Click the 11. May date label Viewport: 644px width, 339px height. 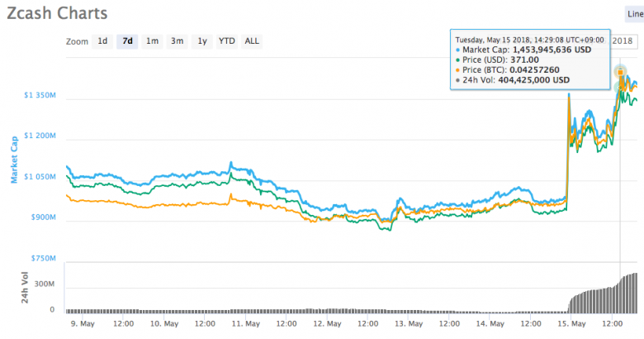click(245, 324)
